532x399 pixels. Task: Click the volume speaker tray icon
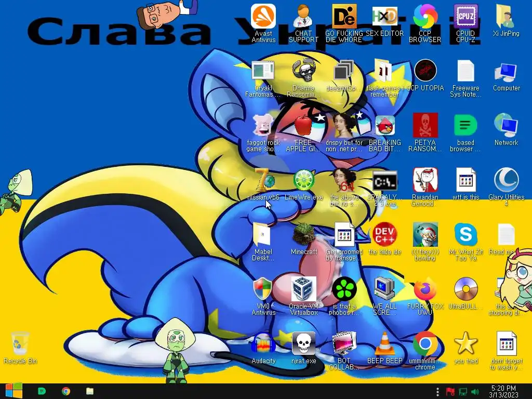click(x=475, y=391)
